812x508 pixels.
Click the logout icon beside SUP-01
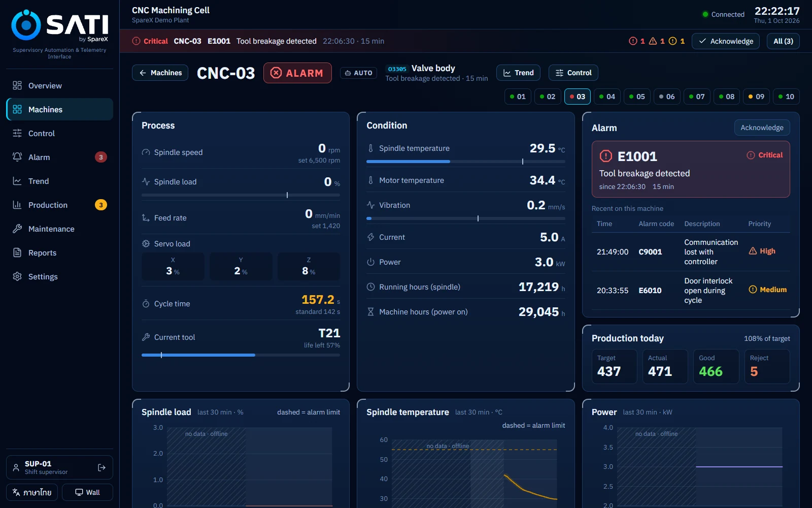click(101, 467)
